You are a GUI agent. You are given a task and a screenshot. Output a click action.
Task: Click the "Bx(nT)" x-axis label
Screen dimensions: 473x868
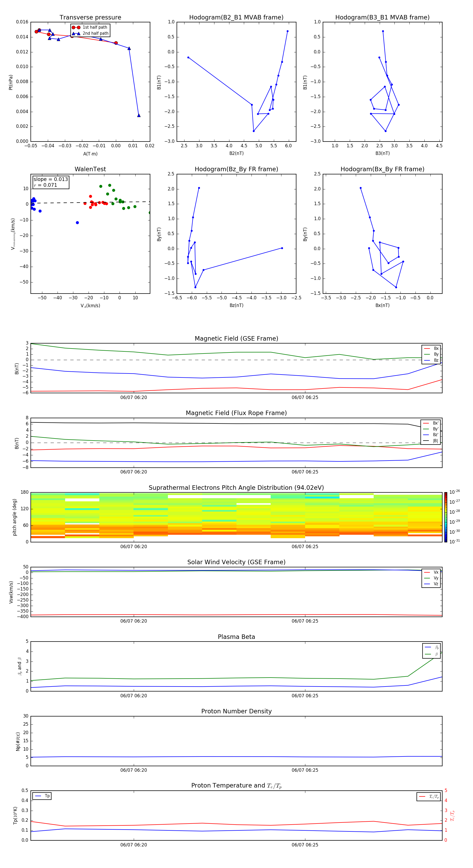point(382,305)
